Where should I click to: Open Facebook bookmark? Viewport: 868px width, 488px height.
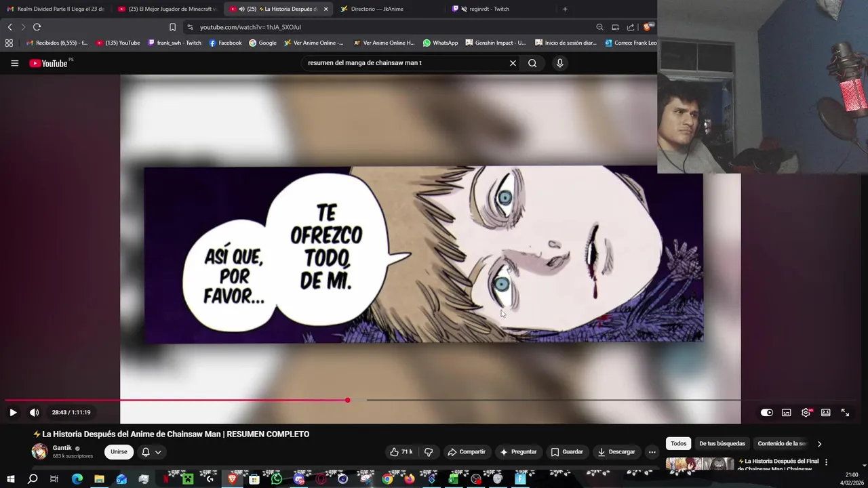pyautogui.click(x=225, y=43)
